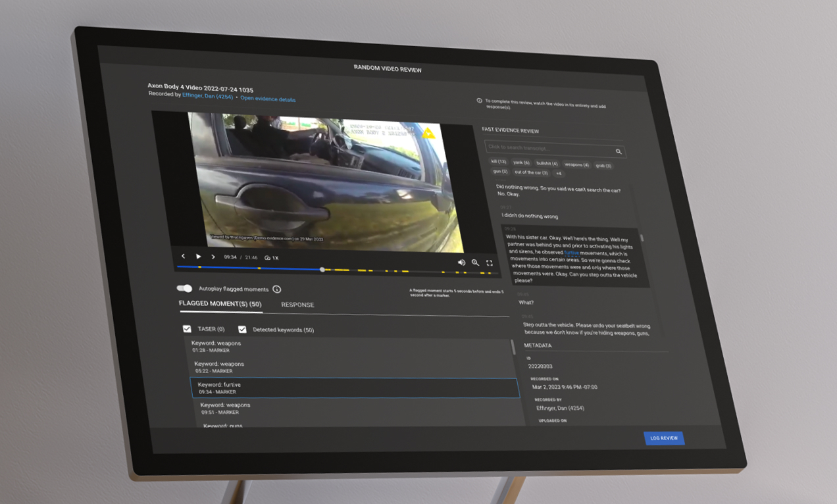This screenshot has height=504, width=837.
Task: Open the video zoom magnifier tool
Action: click(x=476, y=263)
